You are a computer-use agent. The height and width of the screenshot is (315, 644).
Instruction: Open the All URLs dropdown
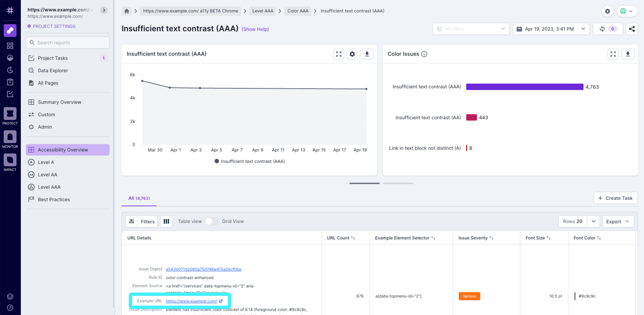(x=471, y=29)
